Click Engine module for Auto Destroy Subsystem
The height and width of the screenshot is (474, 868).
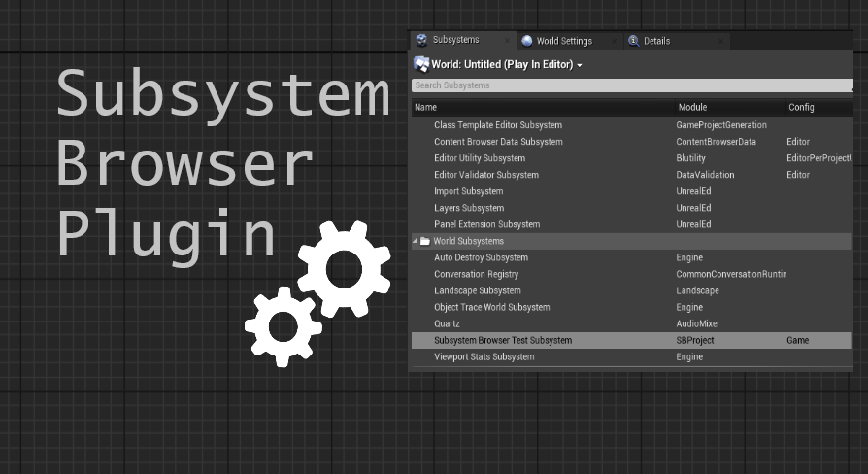click(689, 257)
